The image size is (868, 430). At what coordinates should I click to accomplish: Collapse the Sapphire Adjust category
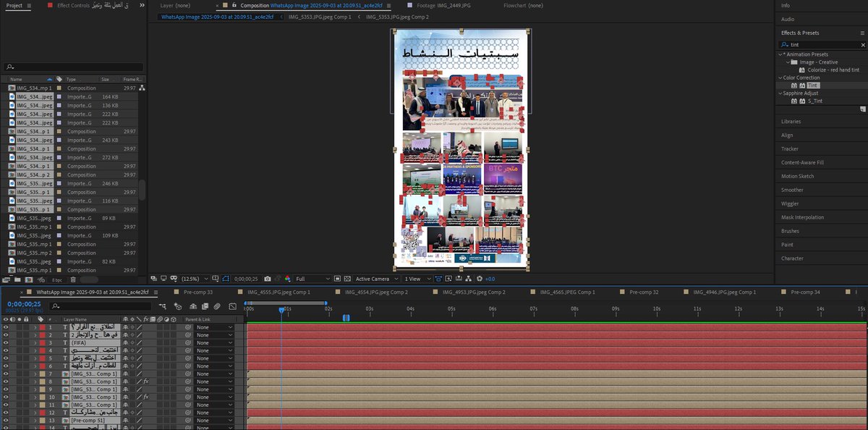click(780, 93)
